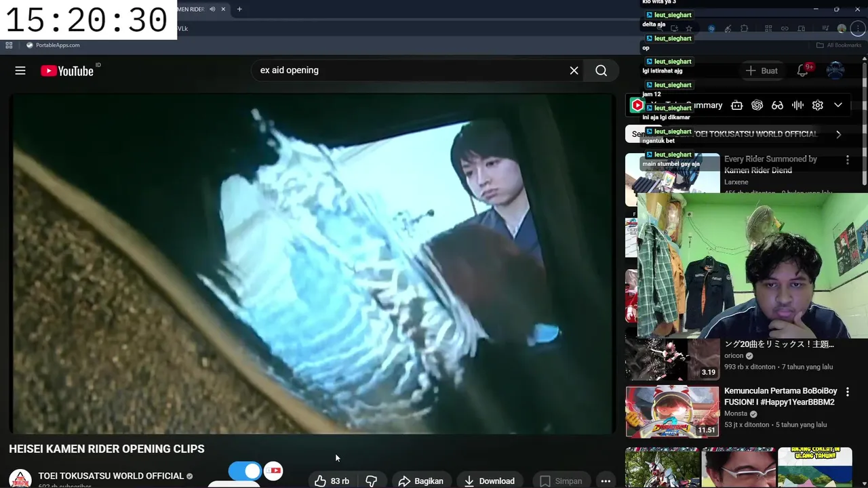Go to the YouTube home logo
Screen dimensions: 868x488
click(x=66, y=70)
